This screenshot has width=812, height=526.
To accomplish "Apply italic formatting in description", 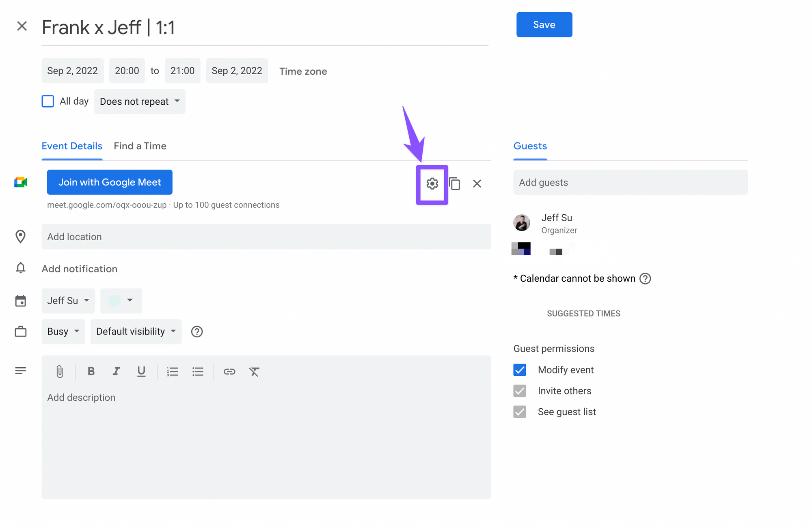I will pyautogui.click(x=116, y=371).
